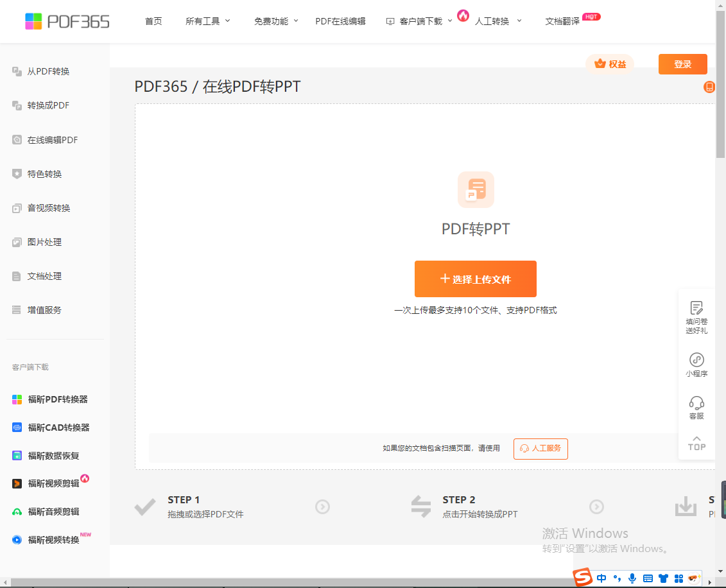Select the 在线编辑PDF sidebar icon

17,140
